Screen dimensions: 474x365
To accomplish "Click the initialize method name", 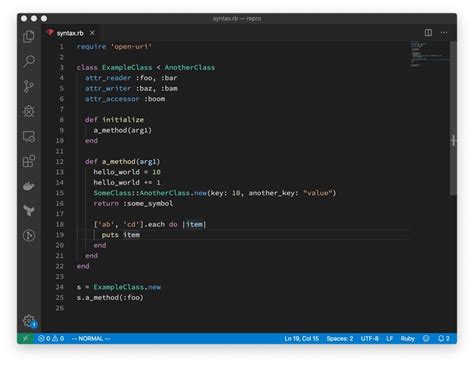I will pyautogui.click(x=123, y=120).
